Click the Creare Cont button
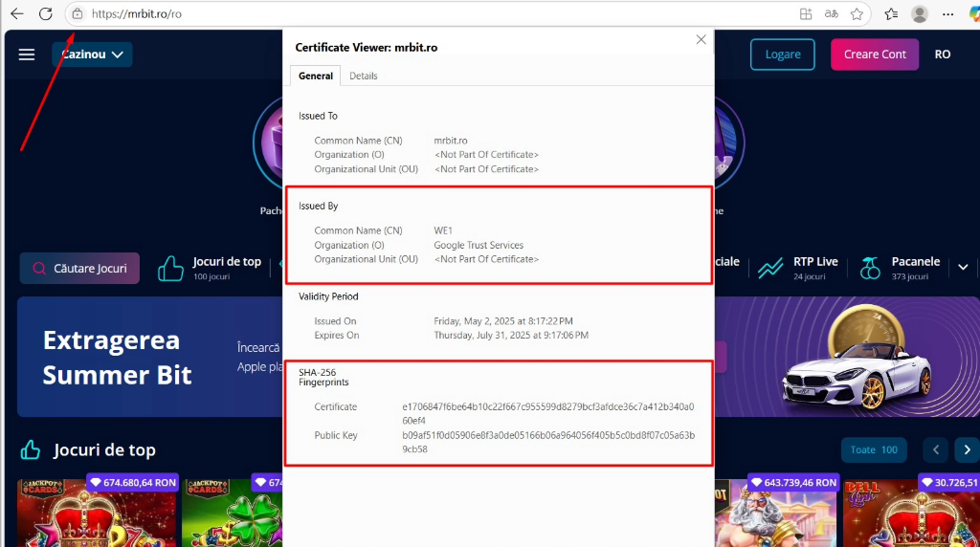 pos(875,55)
